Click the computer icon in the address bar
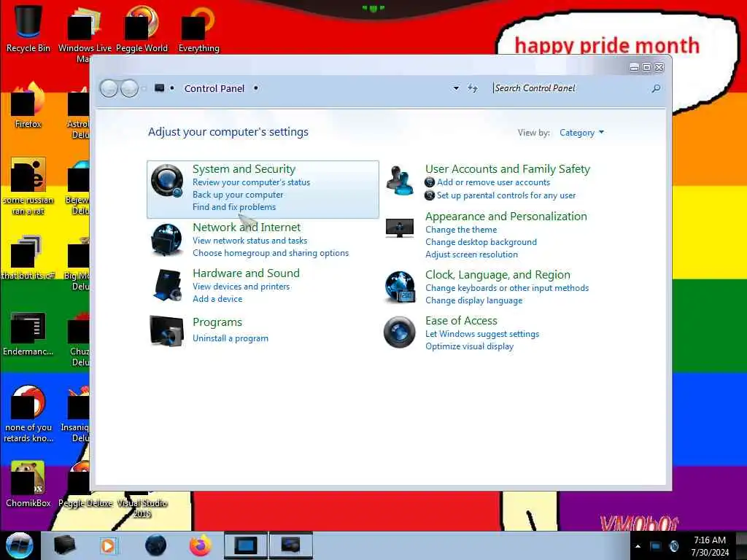 [x=160, y=88]
